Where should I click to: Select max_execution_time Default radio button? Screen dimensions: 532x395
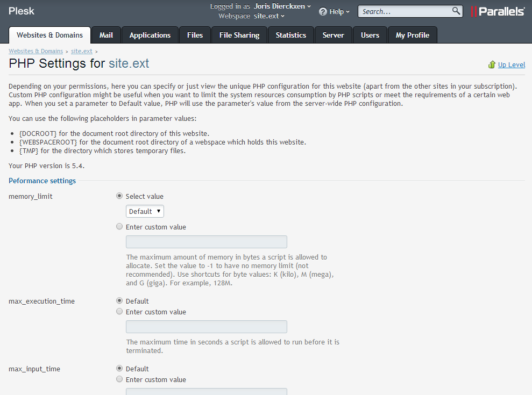tap(119, 301)
